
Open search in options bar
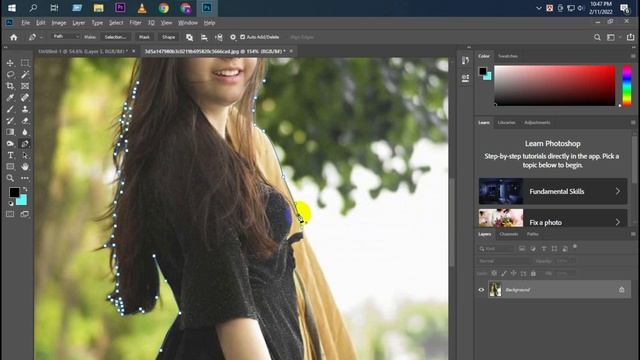click(597, 37)
